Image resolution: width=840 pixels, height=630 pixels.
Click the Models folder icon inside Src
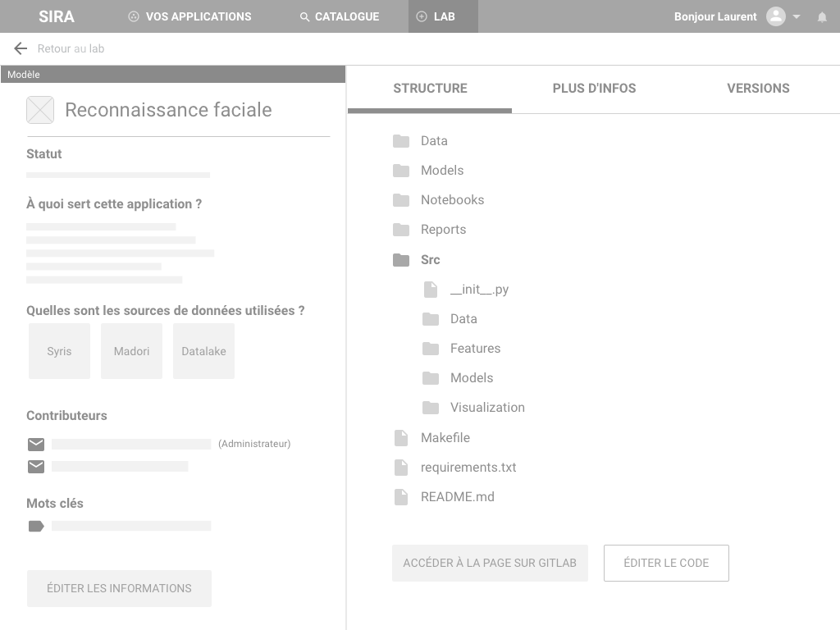pyautogui.click(x=431, y=378)
